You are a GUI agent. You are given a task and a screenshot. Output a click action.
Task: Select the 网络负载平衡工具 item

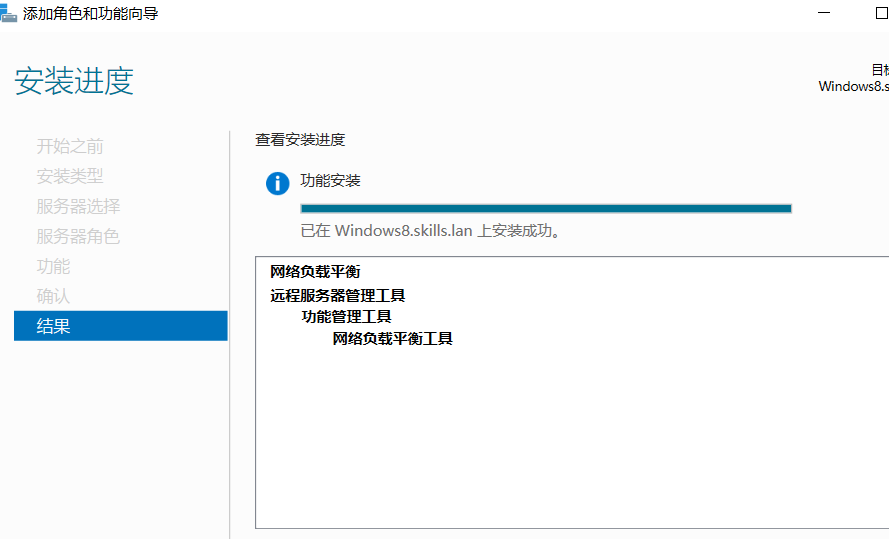[x=392, y=339]
